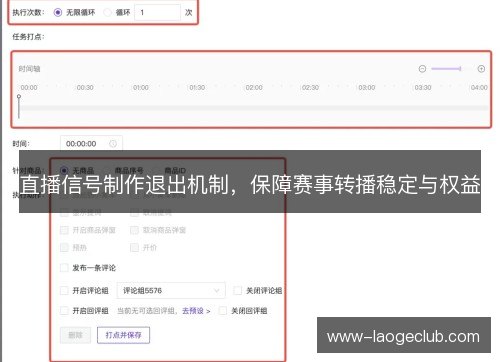Click the timeline marker at 00:00

(19, 107)
